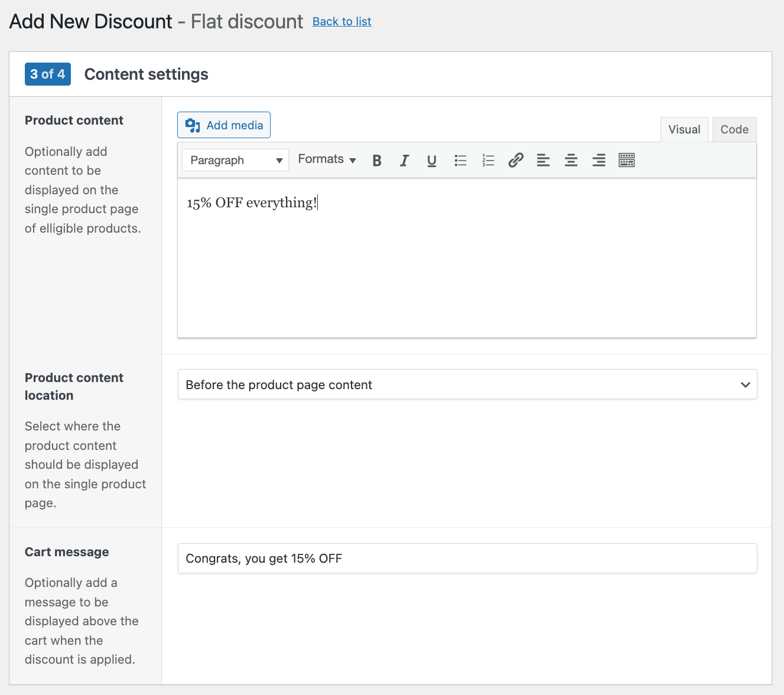This screenshot has width=784, height=695.
Task: Expand the Formats menu
Action: (327, 159)
